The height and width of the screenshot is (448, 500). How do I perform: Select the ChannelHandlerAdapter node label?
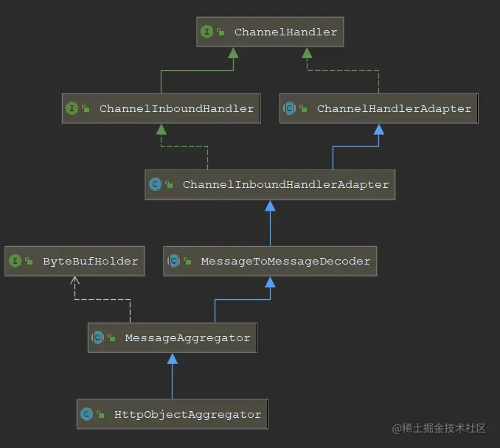coord(394,108)
